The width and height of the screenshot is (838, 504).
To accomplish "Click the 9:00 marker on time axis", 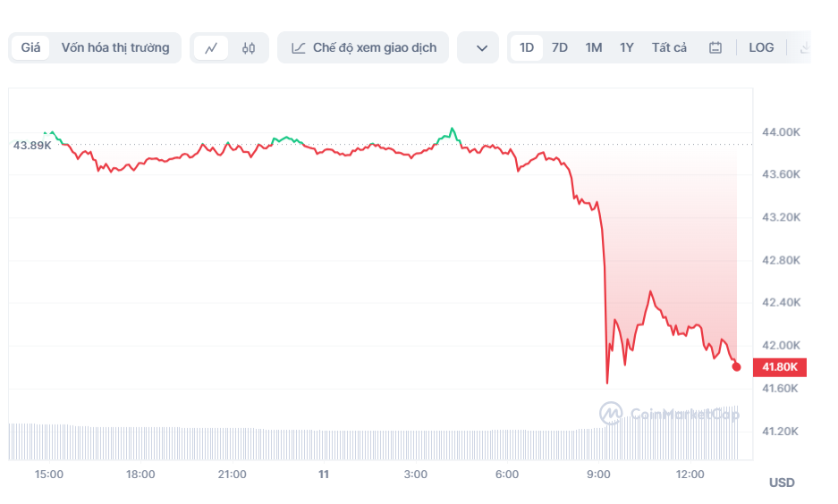I will (598, 475).
